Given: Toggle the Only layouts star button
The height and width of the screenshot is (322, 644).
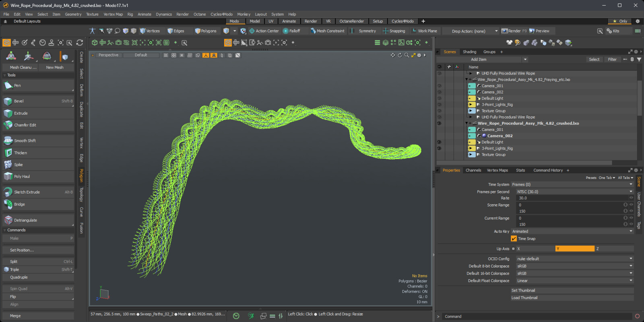Looking at the screenshot, I should click(x=620, y=21).
